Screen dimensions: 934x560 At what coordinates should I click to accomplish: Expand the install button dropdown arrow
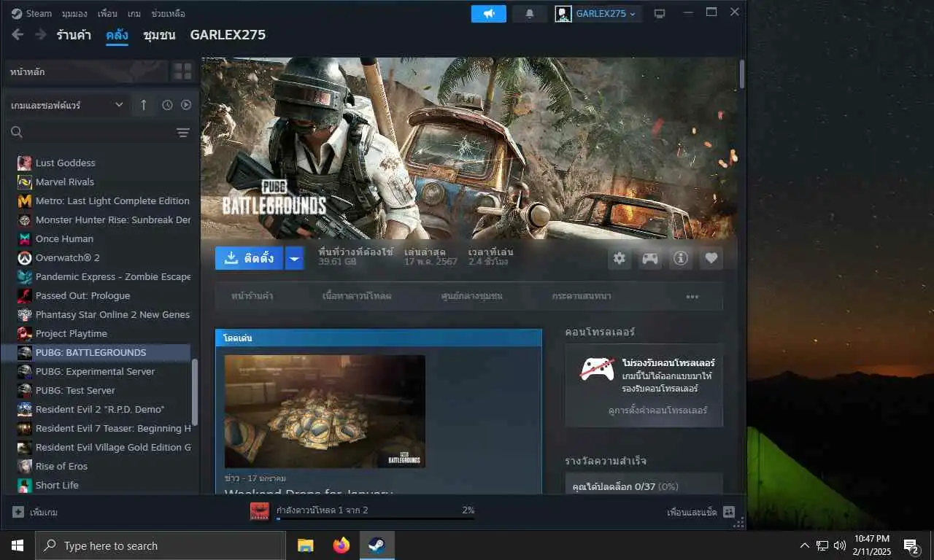(x=294, y=258)
